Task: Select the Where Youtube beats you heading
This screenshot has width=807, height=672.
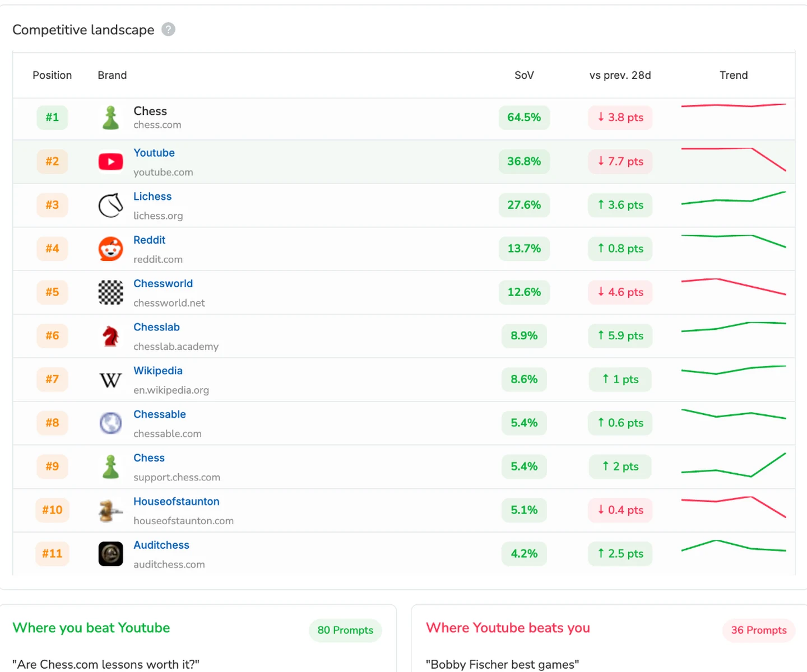Action: click(x=508, y=628)
